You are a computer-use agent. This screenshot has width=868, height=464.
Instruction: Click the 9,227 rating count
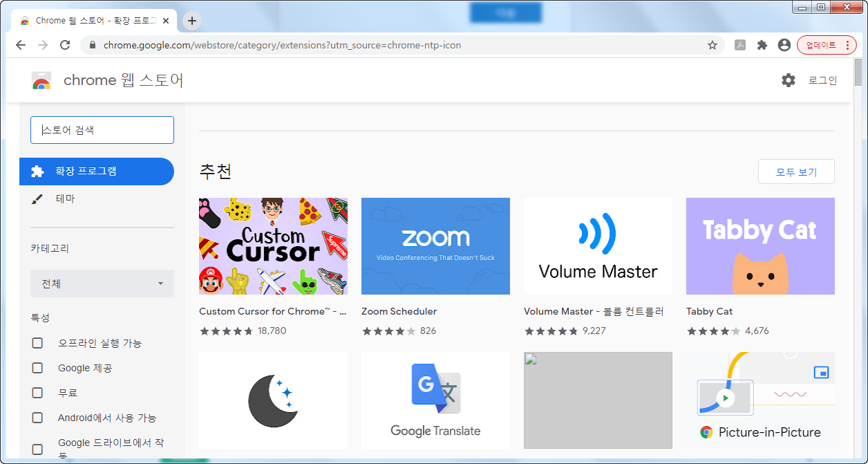tap(594, 331)
